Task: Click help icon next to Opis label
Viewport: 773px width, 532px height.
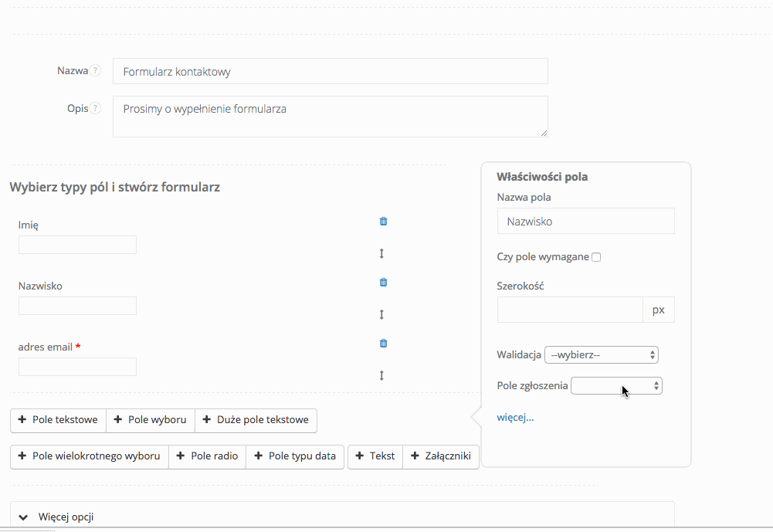Action: (x=95, y=108)
